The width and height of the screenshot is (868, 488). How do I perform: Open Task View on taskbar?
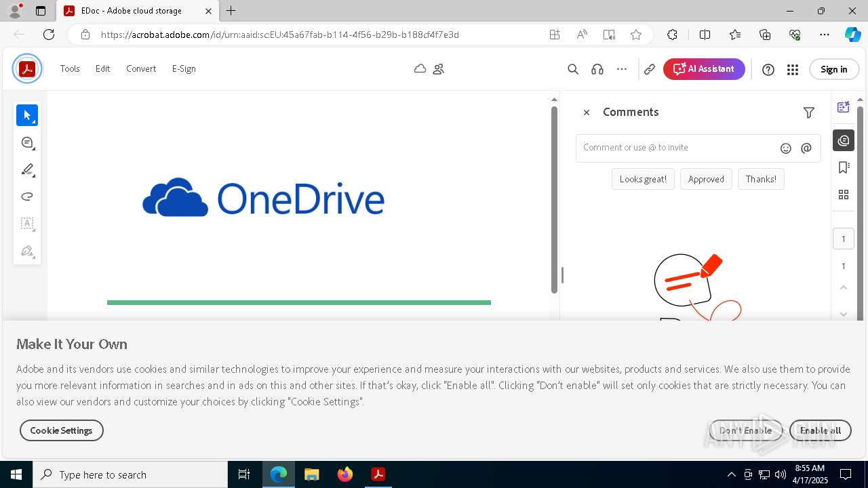pos(244,474)
